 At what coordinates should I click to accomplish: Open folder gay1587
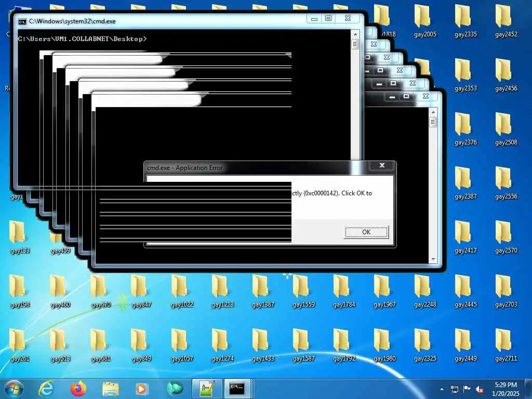coord(303,345)
